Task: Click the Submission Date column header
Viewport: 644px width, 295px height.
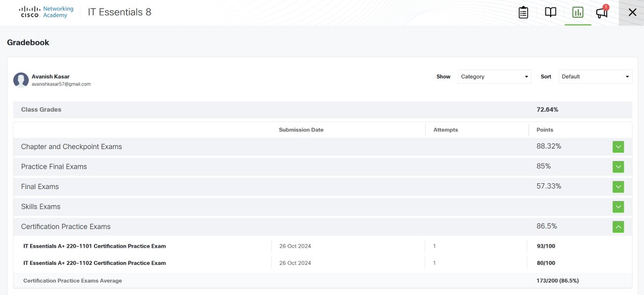Action: click(x=301, y=129)
